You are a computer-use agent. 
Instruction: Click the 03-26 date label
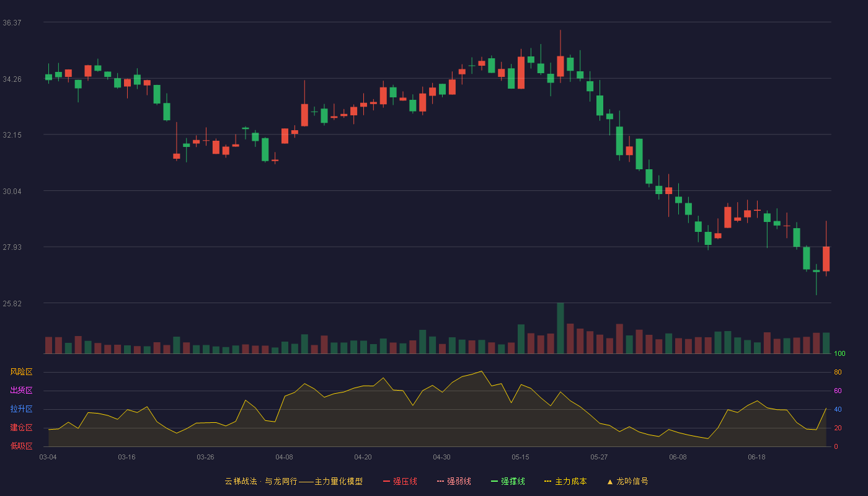coord(205,457)
